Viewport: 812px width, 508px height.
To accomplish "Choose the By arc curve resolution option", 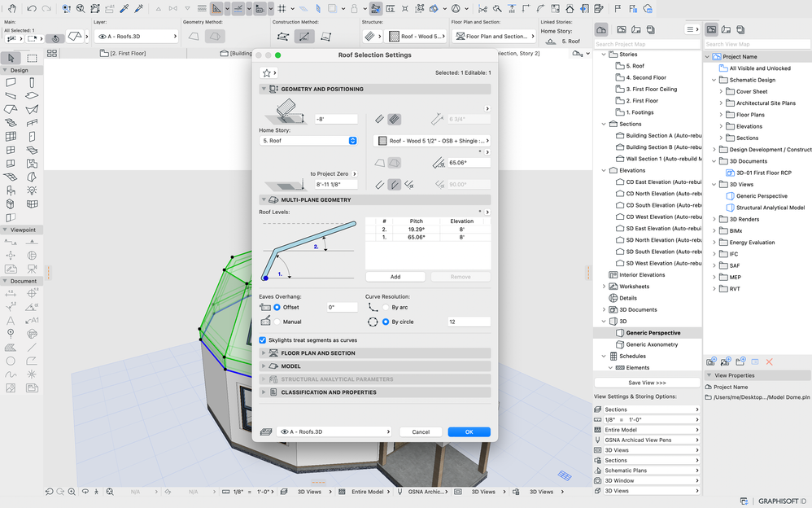I will [x=385, y=308].
